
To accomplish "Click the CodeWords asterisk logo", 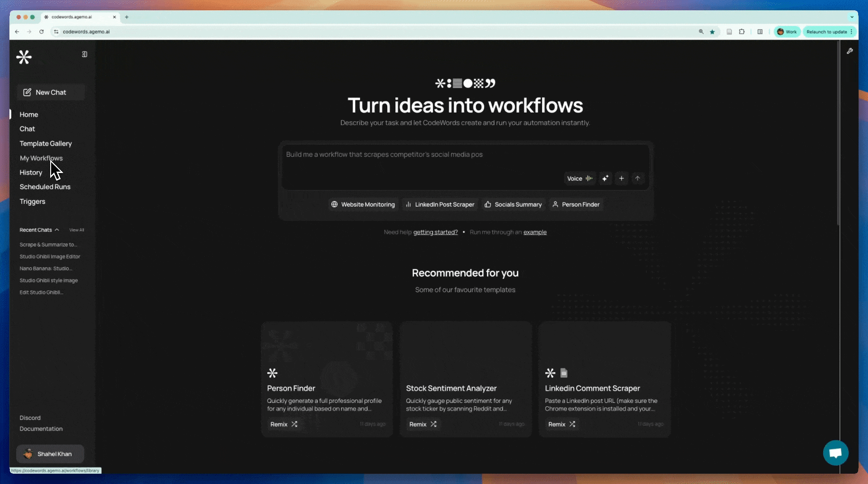I will (x=24, y=57).
